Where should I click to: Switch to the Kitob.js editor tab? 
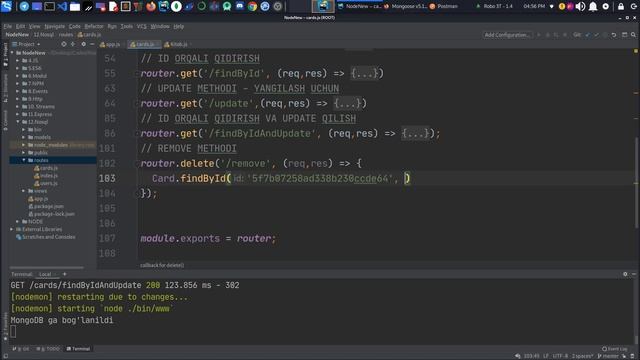click(x=176, y=44)
